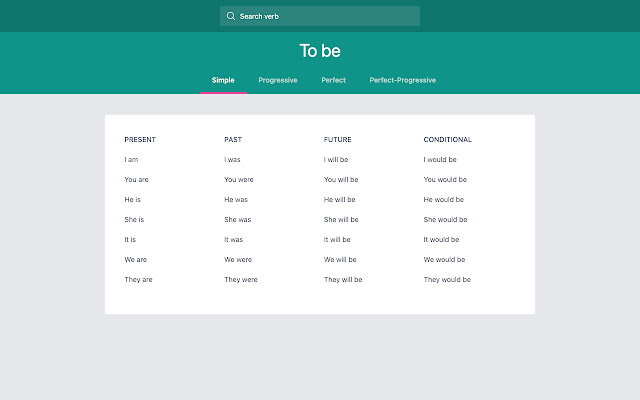Viewport: 640px width, 400px height.
Task: Select the text 'They are'
Action: (138, 280)
